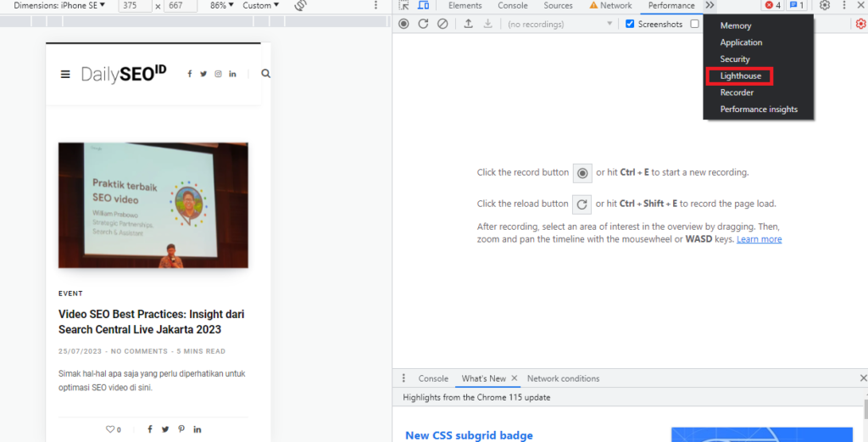
Task: Choose Memory from the overflow menu
Action: click(x=736, y=25)
